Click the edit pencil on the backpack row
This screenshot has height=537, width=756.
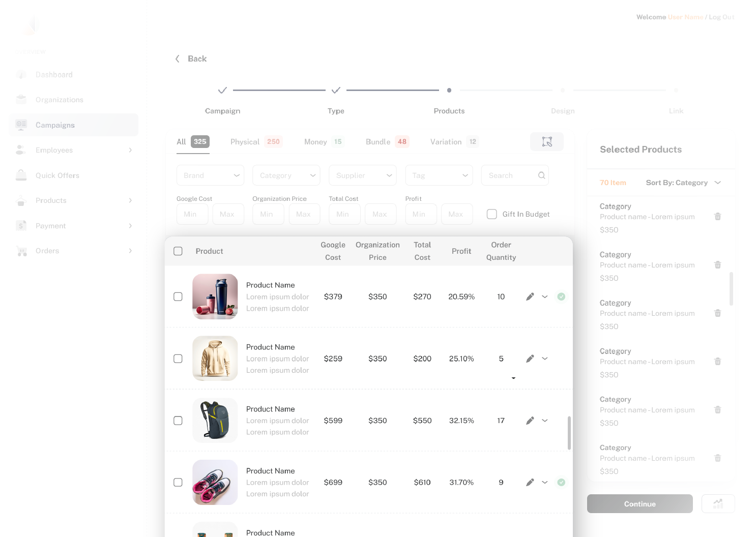[x=530, y=421]
